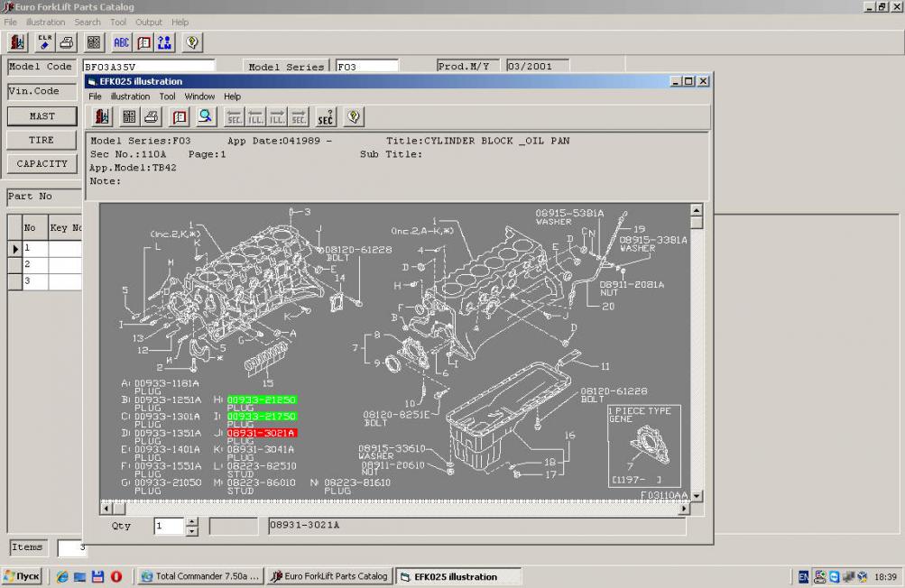Click the help lightbulb icon in main toolbar
Screen dimensions: 905x588
point(192,42)
